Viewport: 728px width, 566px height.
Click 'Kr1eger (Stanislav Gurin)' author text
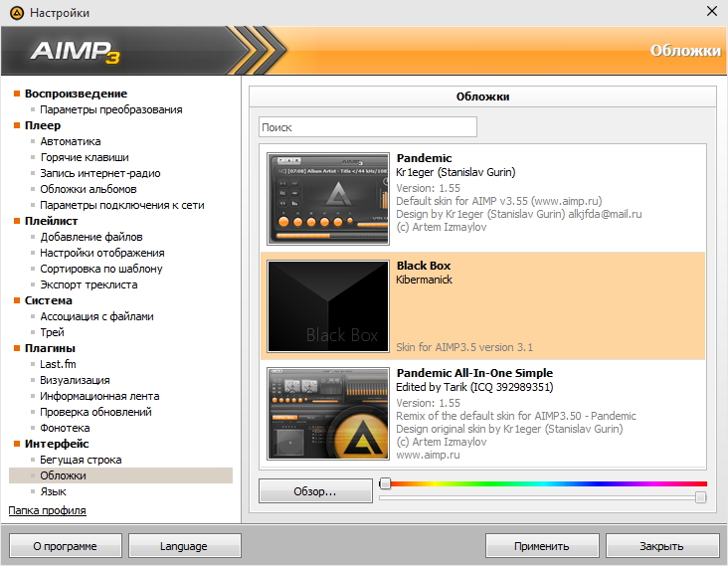pos(455,172)
